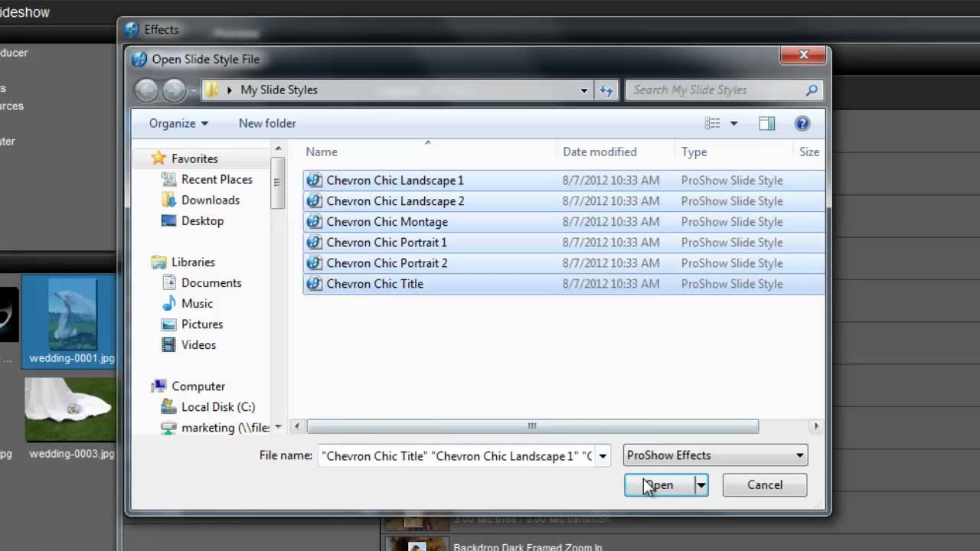Open the ProShow Effects file type dropdown

tap(715, 455)
